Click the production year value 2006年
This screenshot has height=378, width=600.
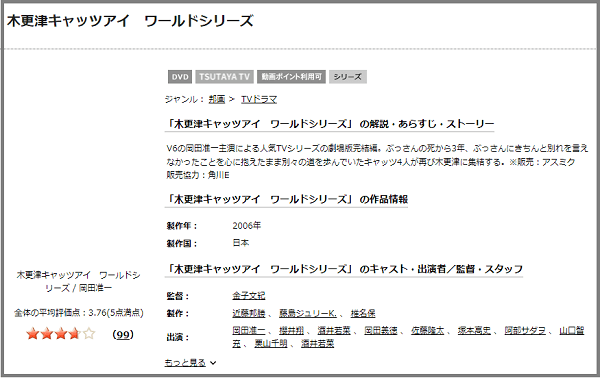pos(246,226)
